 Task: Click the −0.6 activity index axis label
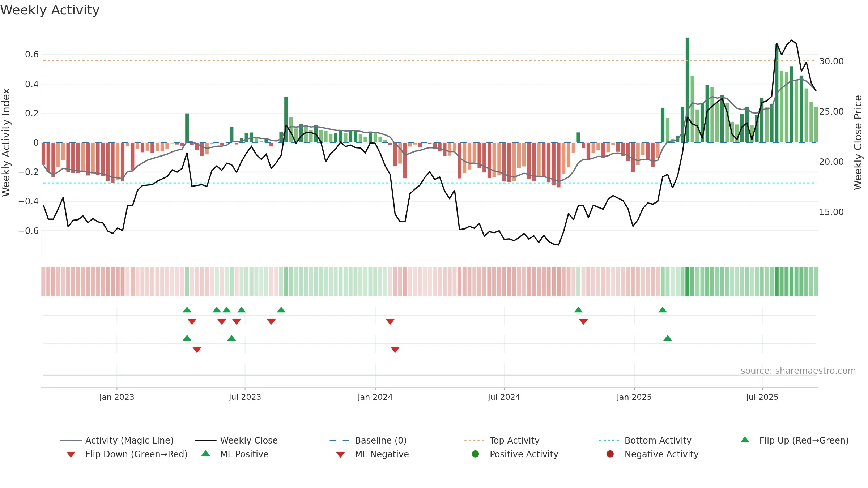29,231
